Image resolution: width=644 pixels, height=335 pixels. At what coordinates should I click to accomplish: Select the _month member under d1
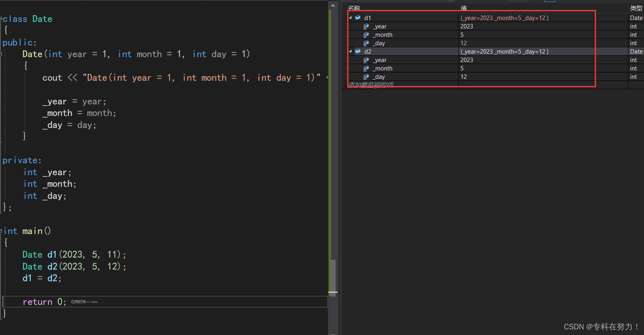point(382,35)
